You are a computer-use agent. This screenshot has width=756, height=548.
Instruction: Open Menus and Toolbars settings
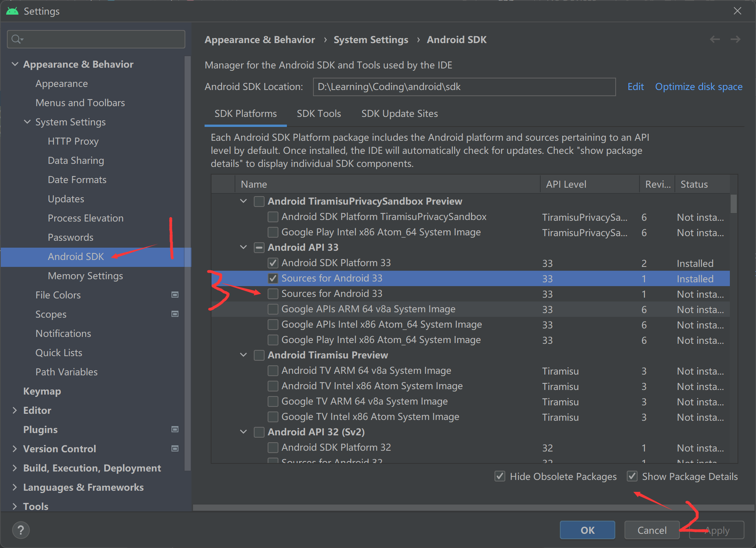[80, 103]
